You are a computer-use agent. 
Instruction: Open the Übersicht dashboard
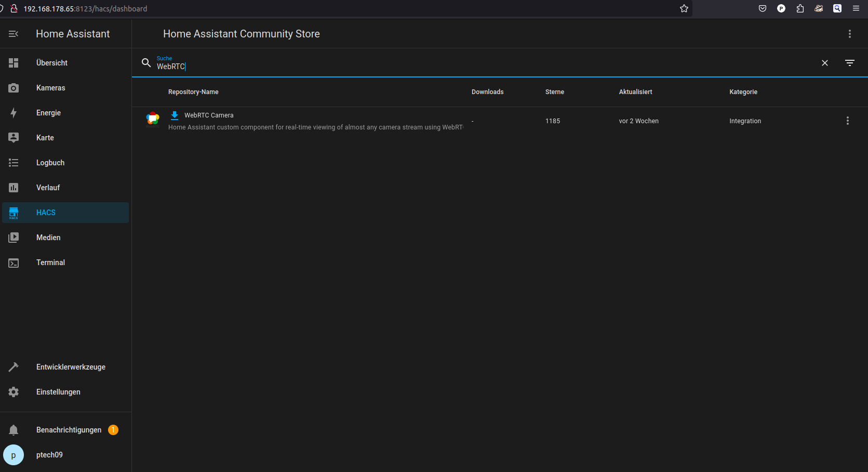[x=52, y=63]
